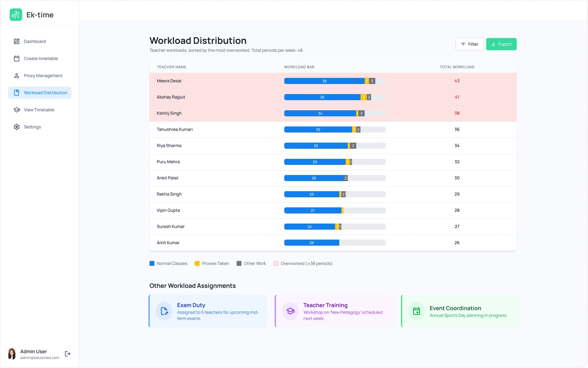Screen dimensions: 588x368
Task: Click the Other Work gray legend swatch
Action: click(x=239, y=264)
